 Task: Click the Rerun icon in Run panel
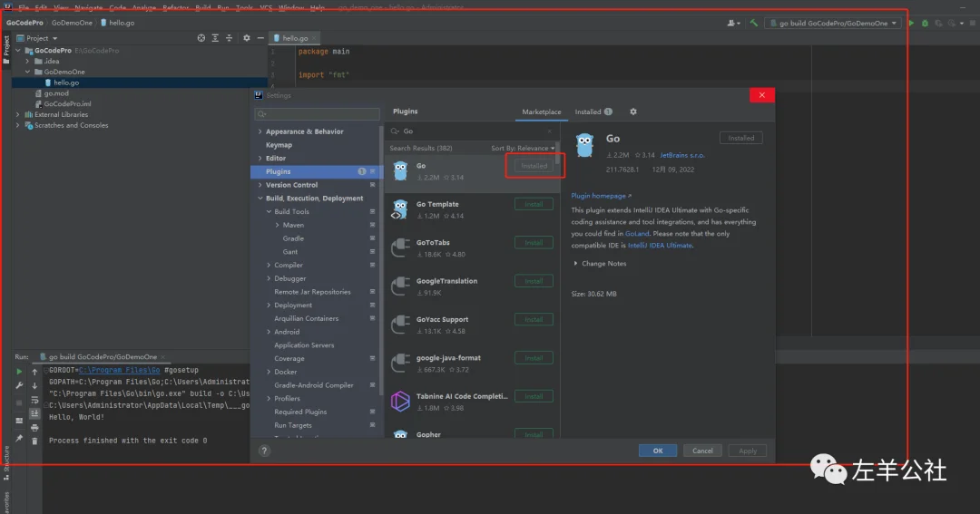pyautogui.click(x=19, y=372)
